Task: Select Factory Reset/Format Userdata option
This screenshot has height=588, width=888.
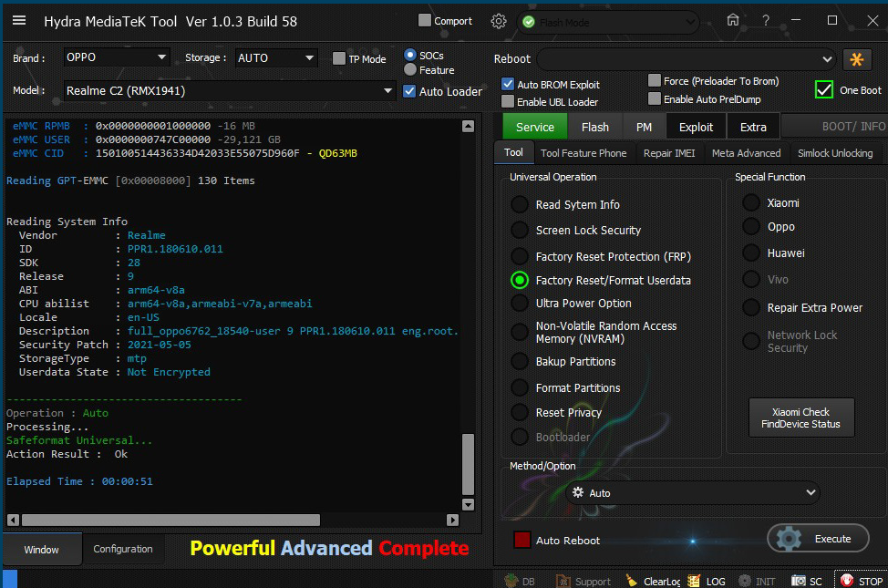Action: click(x=520, y=281)
